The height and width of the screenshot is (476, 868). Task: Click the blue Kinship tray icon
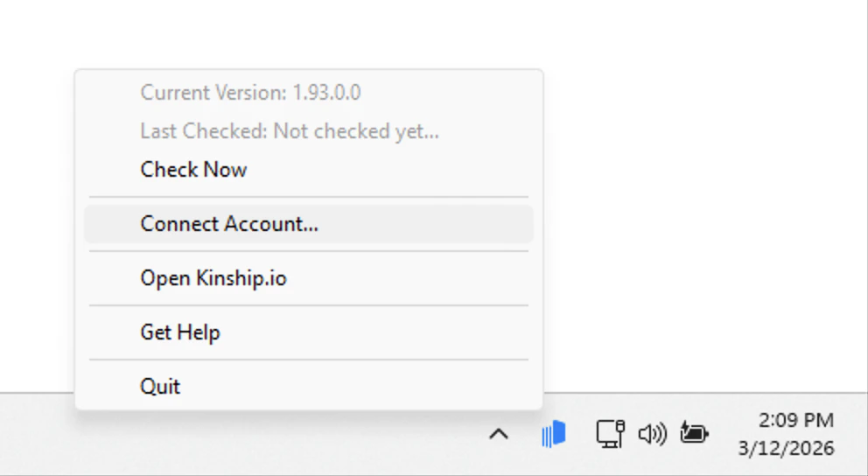[x=554, y=433]
